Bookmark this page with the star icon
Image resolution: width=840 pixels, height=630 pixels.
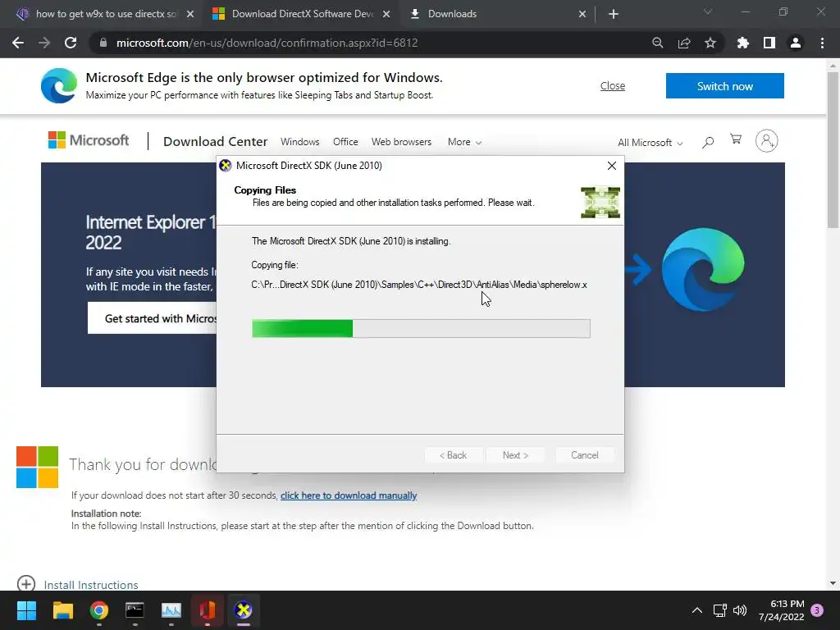(710, 43)
